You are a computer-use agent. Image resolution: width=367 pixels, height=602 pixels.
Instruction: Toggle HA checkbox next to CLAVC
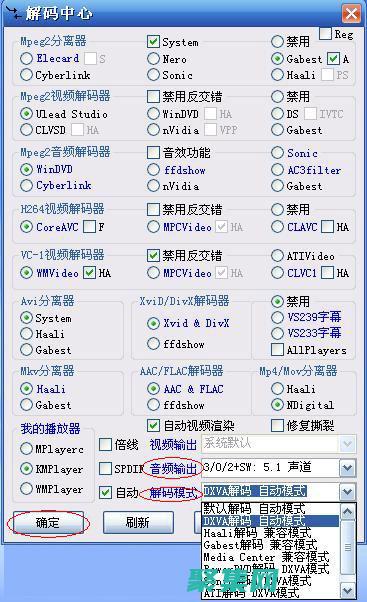tap(327, 227)
